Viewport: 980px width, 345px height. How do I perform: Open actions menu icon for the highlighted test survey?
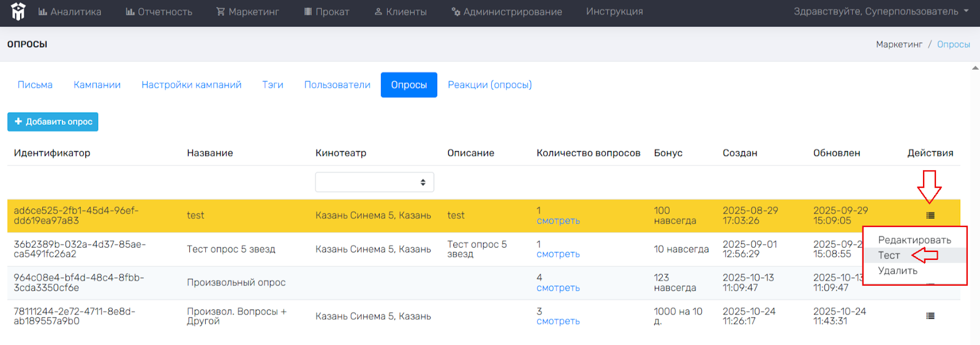tap(930, 215)
